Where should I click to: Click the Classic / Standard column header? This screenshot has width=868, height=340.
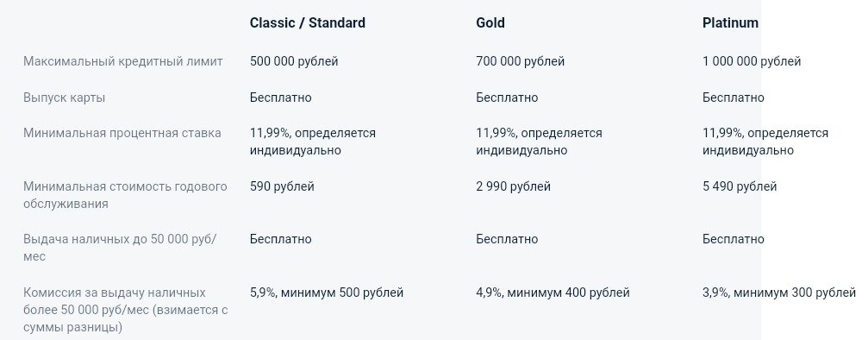(x=307, y=22)
